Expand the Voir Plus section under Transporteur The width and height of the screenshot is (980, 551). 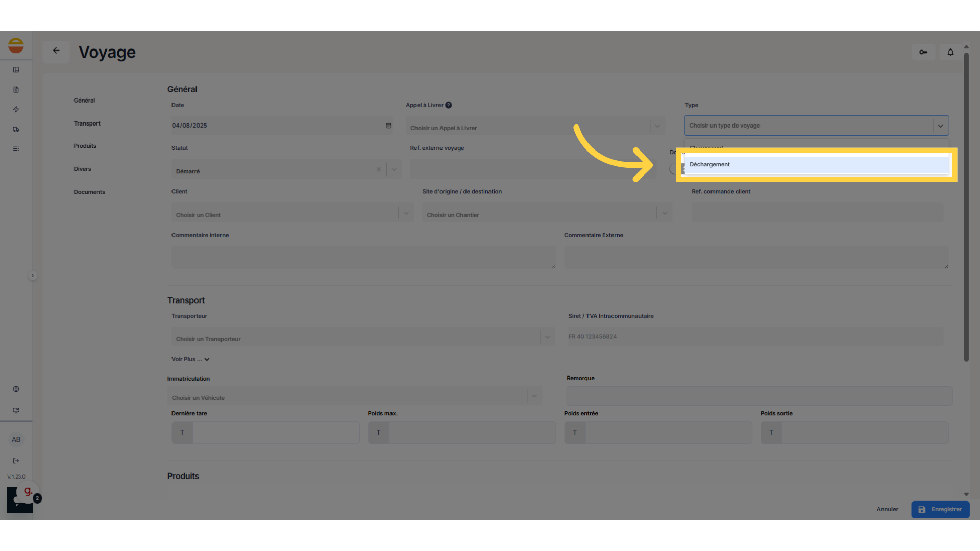click(x=190, y=359)
